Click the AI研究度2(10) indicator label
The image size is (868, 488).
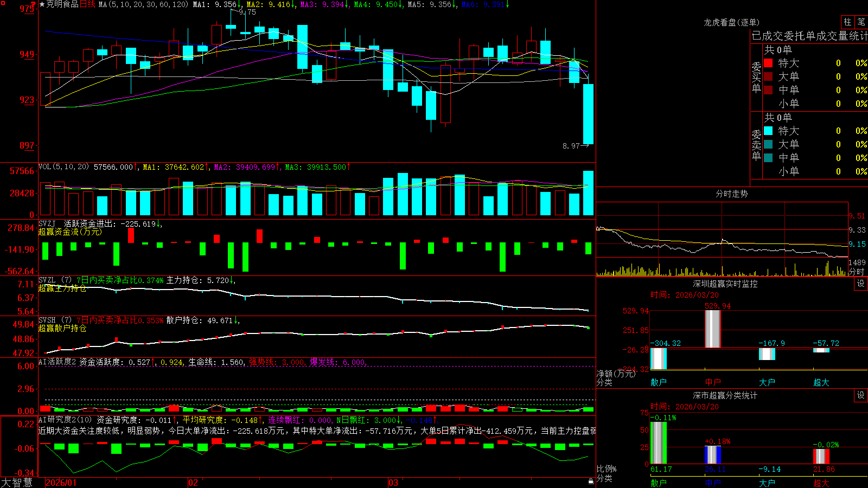pyautogui.click(x=65, y=420)
